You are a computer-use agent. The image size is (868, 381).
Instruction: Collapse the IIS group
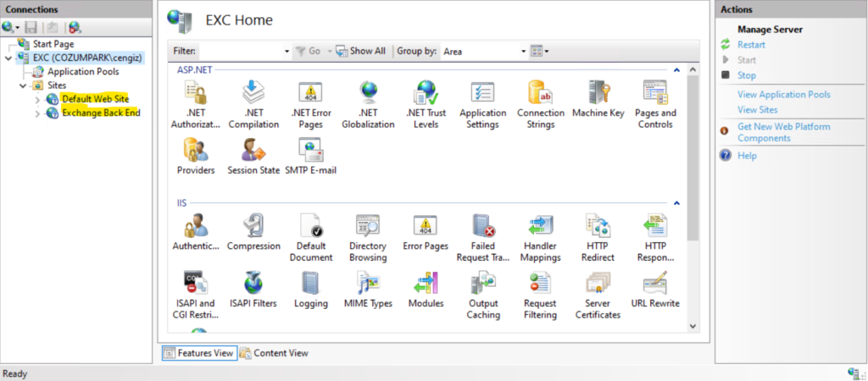tap(676, 203)
